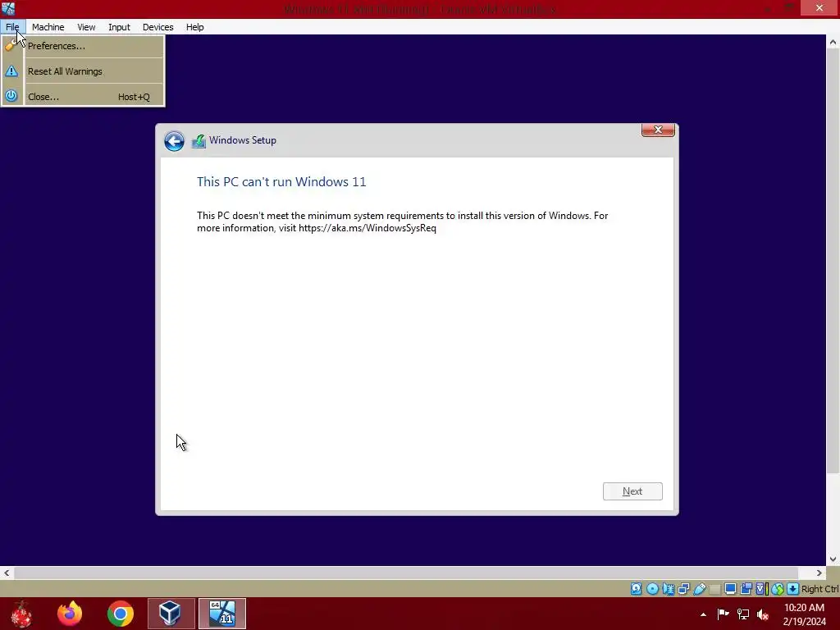840x630 pixels.
Task: Click the horizontal scrollbar left arrow
Action: coord(7,573)
